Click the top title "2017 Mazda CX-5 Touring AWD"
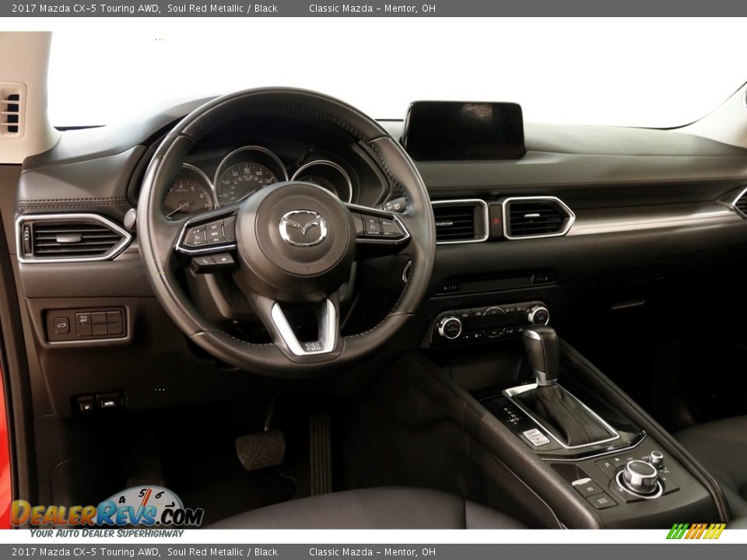Screen dimensions: 747x560 (x=86, y=9)
